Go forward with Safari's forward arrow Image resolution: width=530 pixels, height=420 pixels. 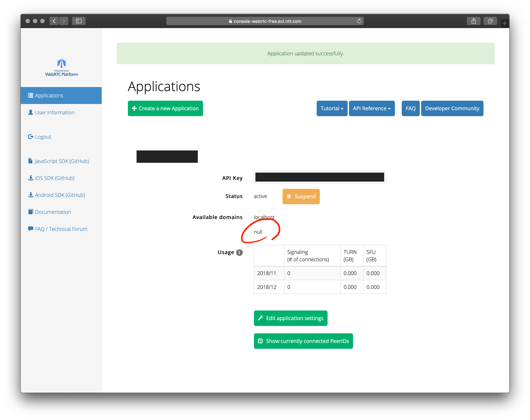(64, 21)
